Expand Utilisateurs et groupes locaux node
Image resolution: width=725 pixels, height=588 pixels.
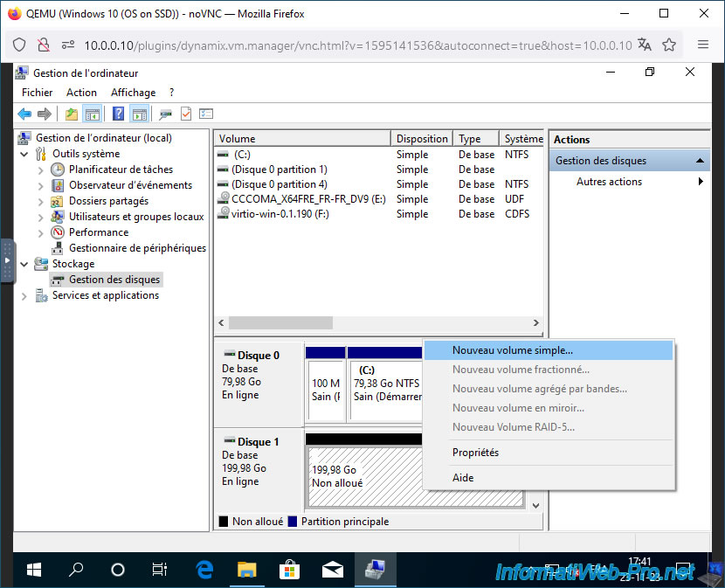point(41,218)
